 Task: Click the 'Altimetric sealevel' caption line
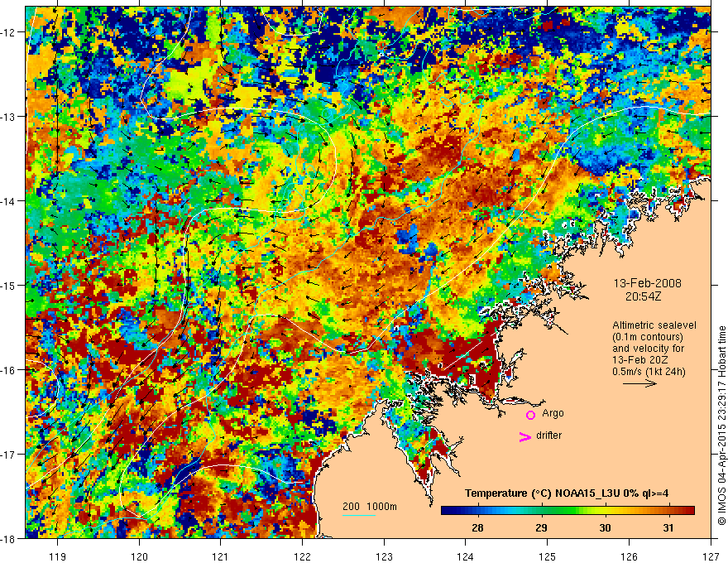(x=654, y=325)
